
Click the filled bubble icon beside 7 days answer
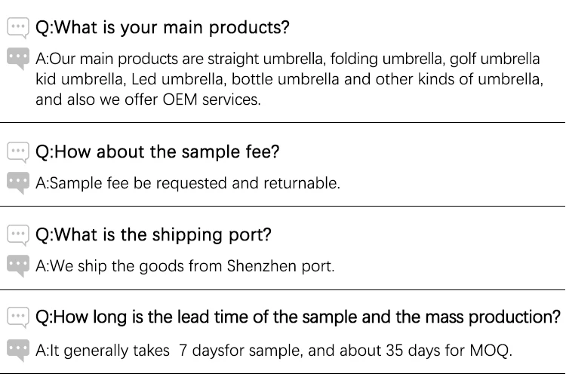pyautogui.click(x=18, y=351)
